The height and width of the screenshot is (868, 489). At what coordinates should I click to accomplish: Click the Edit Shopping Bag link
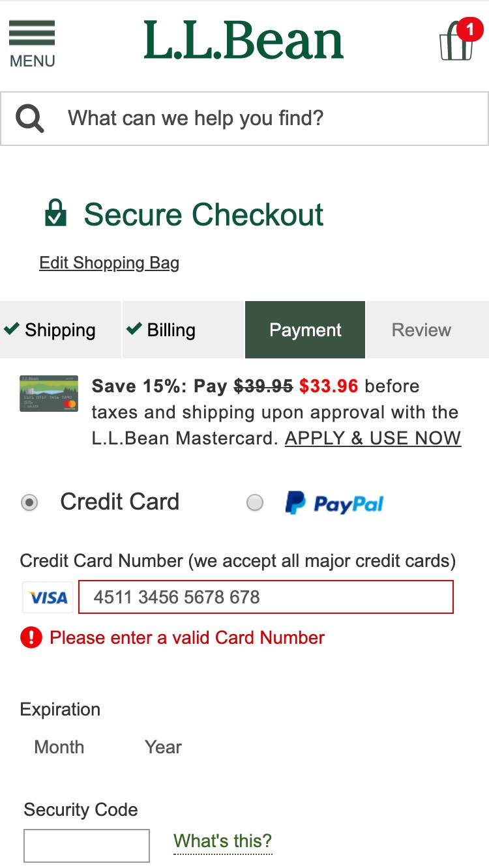110,263
